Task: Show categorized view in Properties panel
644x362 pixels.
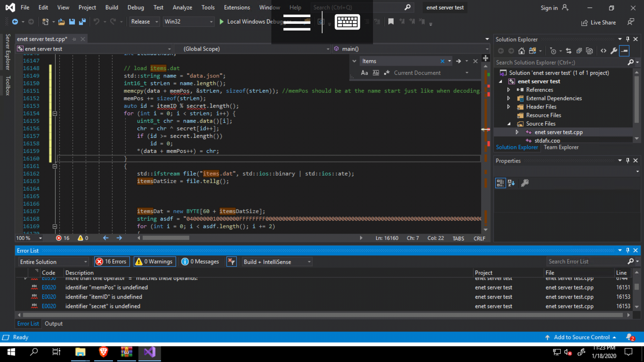Action: (x=500, y=183)
